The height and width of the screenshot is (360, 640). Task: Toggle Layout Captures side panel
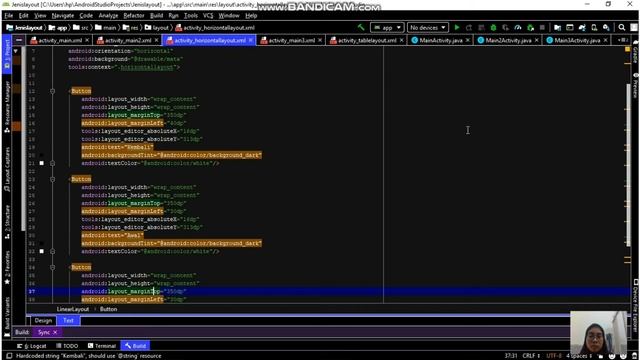coord(7,169)
